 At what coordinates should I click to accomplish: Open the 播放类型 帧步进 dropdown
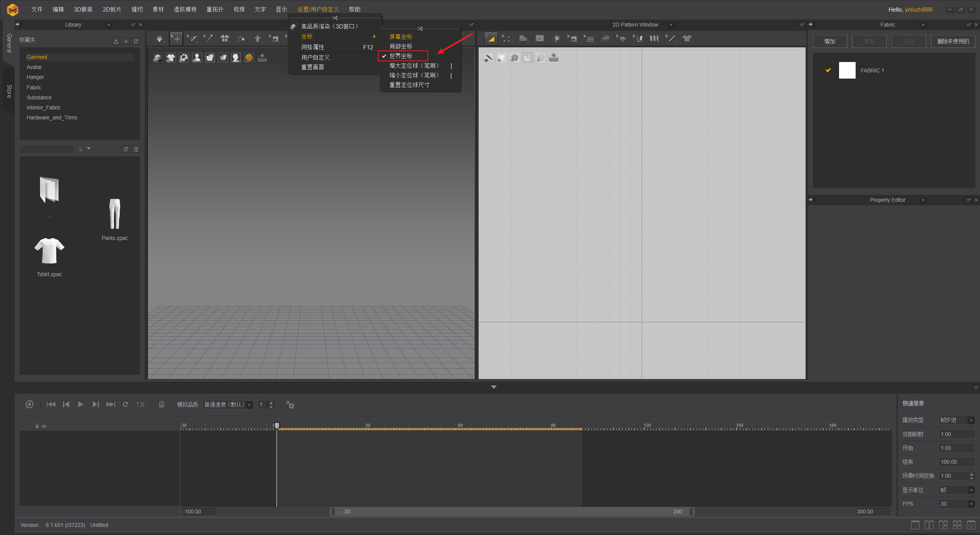[971, 420]
